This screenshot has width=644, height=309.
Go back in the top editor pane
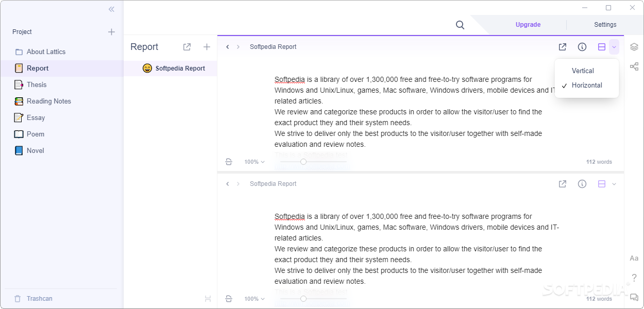[x=228, y=47]
